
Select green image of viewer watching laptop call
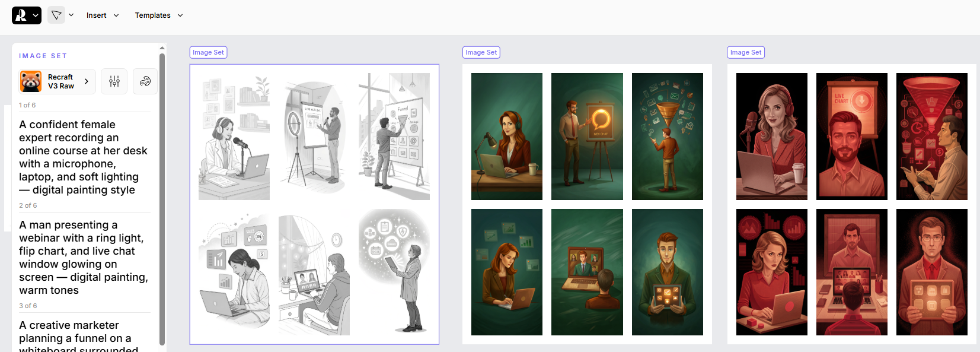[587, 272]
